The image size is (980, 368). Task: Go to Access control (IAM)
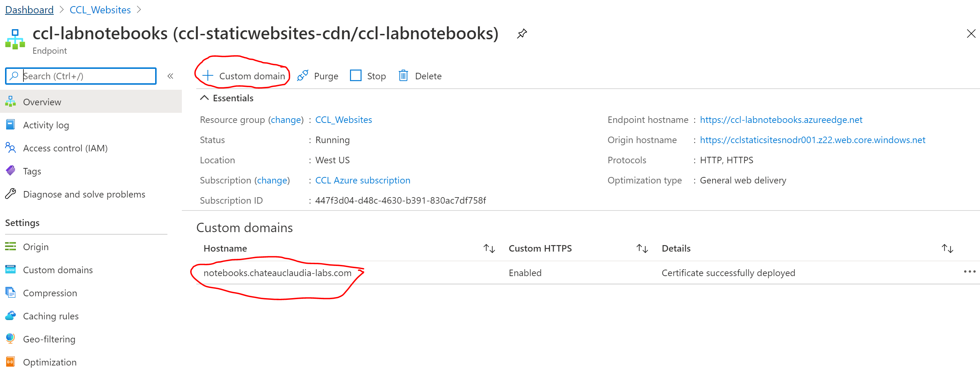[x=65, y=148]
